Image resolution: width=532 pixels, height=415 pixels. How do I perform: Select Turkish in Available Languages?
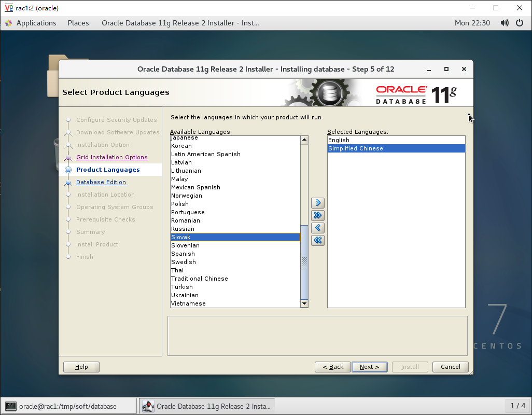coord(235,287)
